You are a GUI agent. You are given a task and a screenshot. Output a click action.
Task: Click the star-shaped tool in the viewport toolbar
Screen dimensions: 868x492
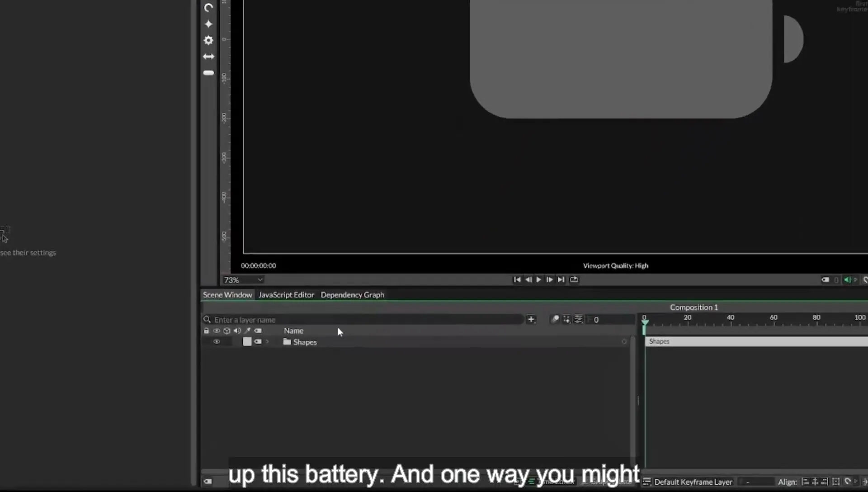coord(208,24)
